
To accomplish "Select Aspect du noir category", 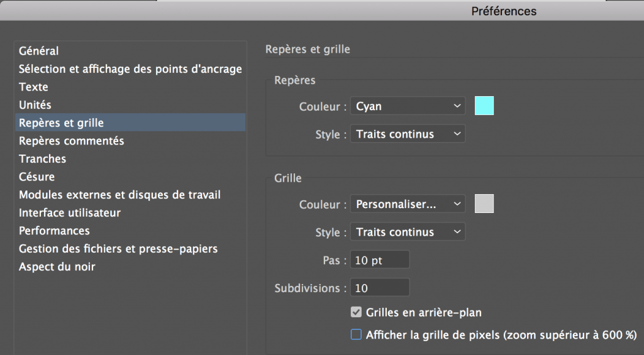I will pyautogui.click(x=57, y=266).
